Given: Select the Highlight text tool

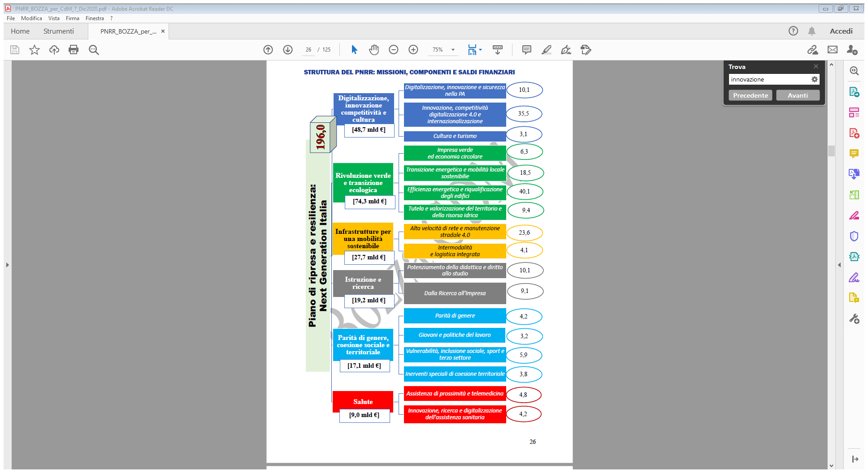Looking at the screenshot, I should coord(547,50).
